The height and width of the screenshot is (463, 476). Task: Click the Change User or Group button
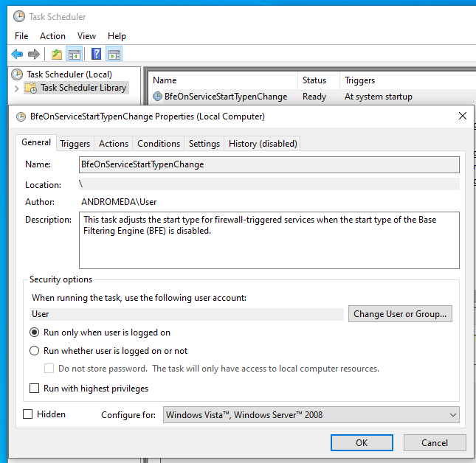point(400,314)
